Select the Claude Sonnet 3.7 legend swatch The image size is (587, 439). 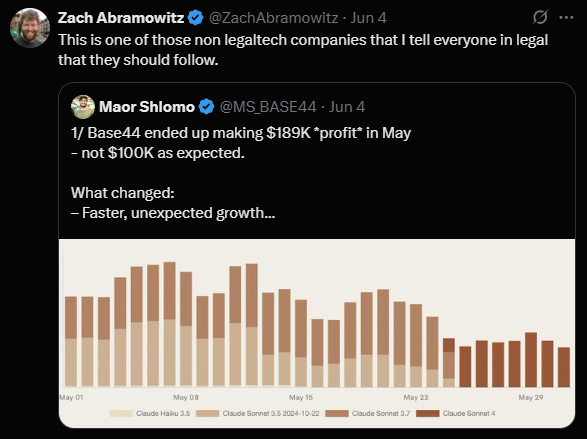(337, 413)
